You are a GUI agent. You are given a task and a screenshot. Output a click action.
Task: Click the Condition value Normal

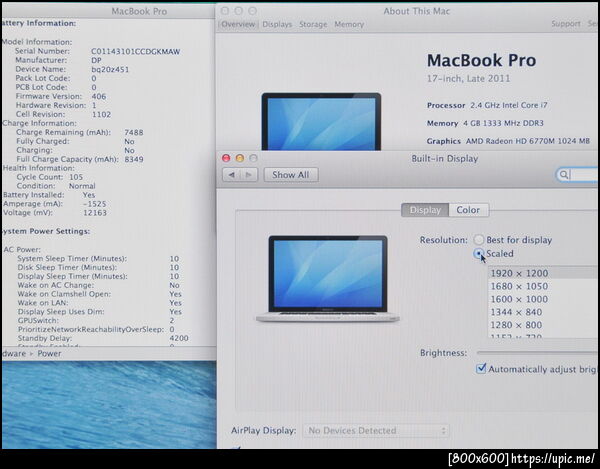(x=82, y=186)
